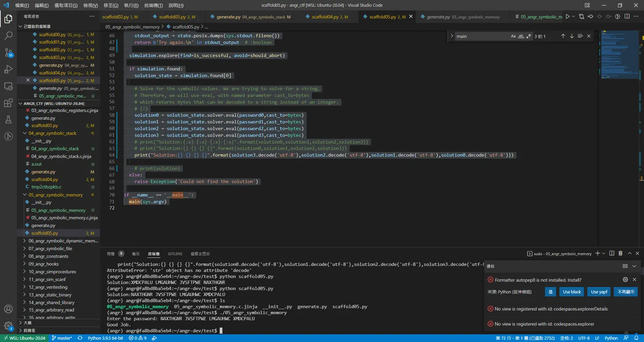Toggle Use Regular Expression in find widget
This screenshot has height=342, width=644.
click(529, 36)
